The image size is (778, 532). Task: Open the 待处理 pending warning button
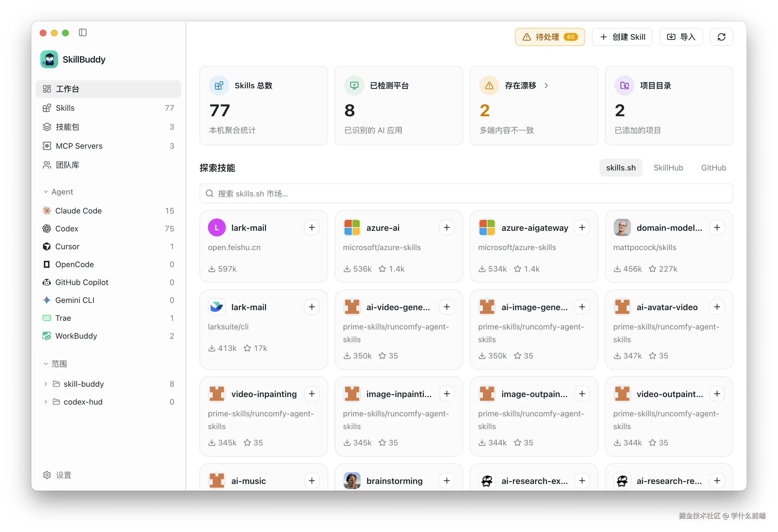click(x=550, y=37)
